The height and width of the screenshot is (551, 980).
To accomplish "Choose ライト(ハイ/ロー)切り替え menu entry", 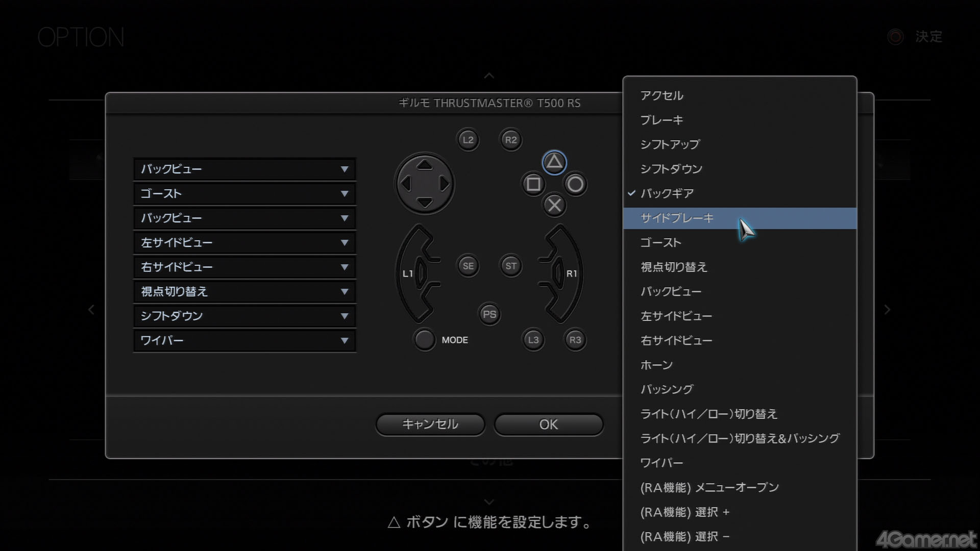I will pyautogui.click(x=740, y=414).
